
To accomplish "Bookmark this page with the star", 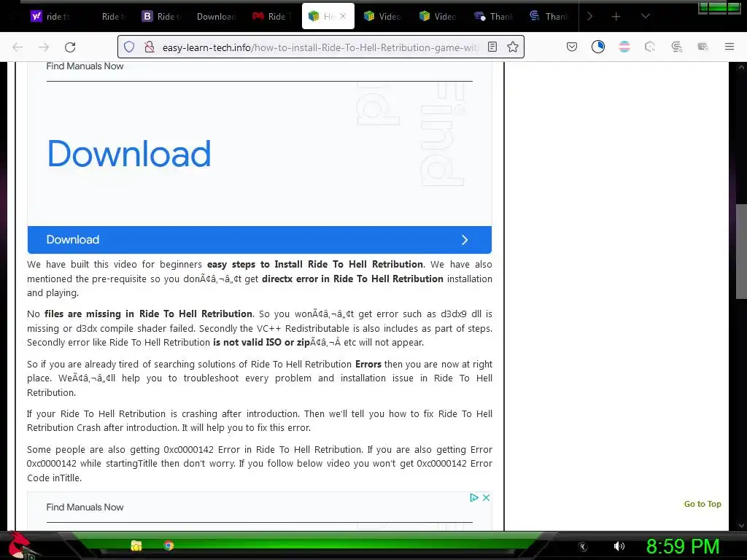I will [513, 47].
